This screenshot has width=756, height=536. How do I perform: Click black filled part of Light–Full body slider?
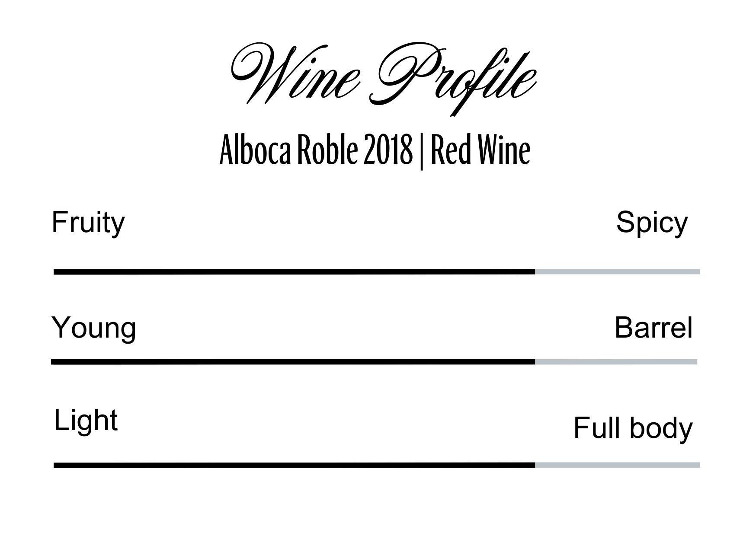pyautogui.click(x=294, y=466)
